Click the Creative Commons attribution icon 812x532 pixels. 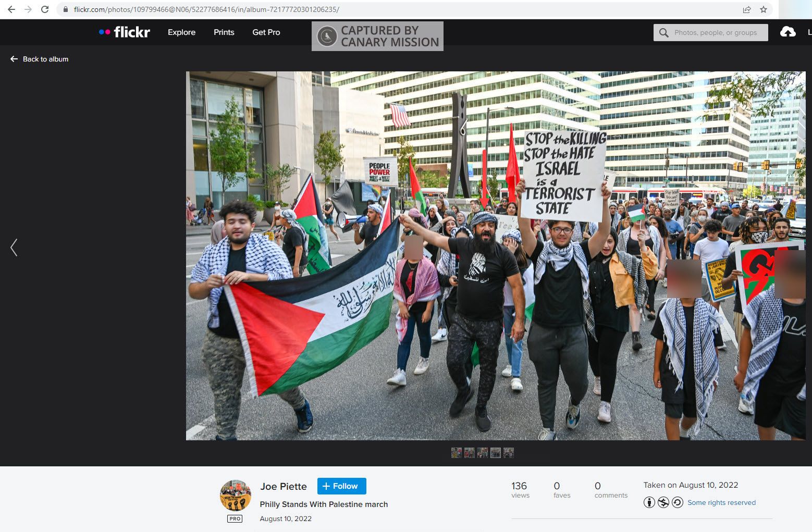pyautogui.click(x=649, y=502)
